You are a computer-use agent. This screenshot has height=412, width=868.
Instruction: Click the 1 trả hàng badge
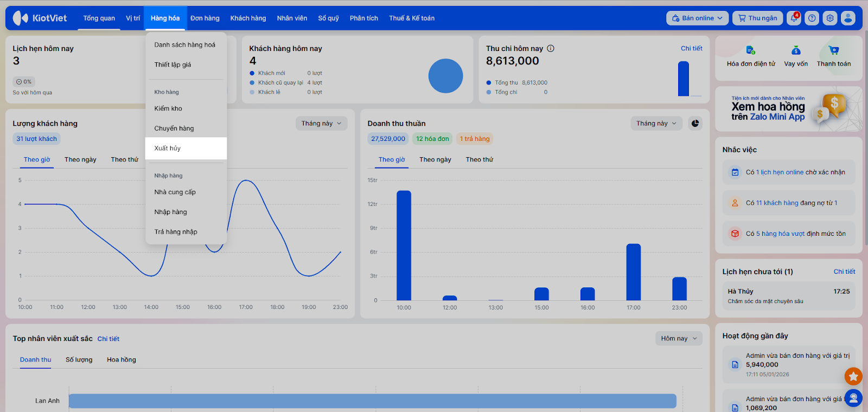(475, 139)
